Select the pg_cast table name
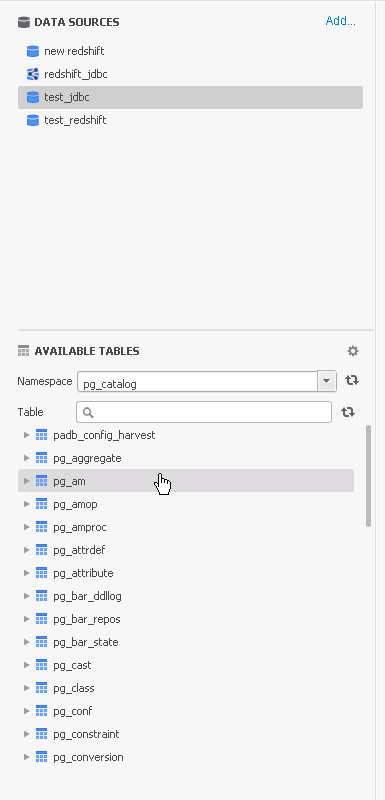The width and height of the screenshot is (385, 800). 72,665
